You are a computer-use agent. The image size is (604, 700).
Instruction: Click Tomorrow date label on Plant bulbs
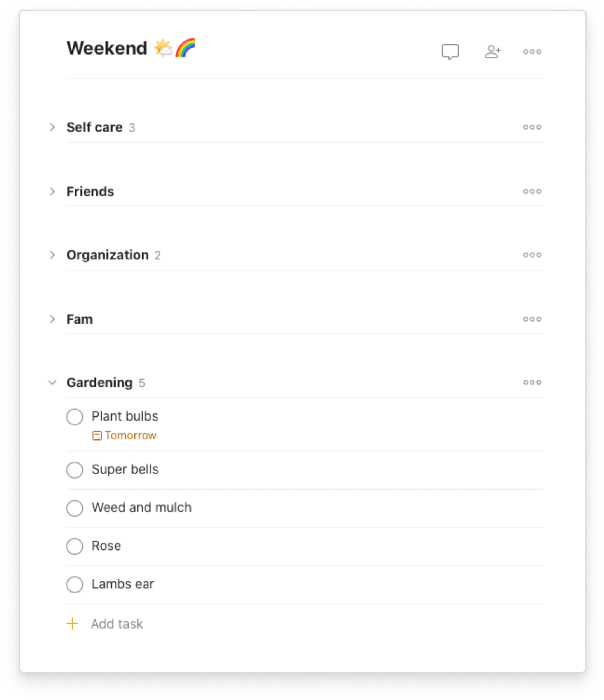tap(125, 436)
